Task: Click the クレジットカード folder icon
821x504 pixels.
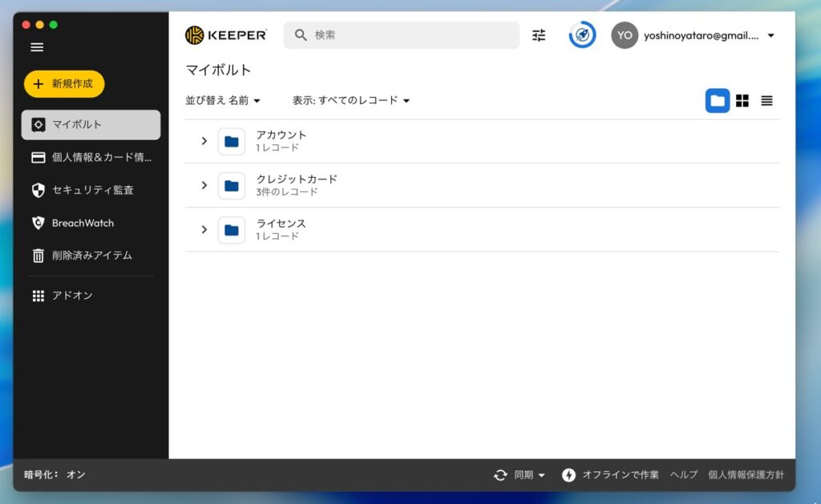Action: tap(232, 186)
